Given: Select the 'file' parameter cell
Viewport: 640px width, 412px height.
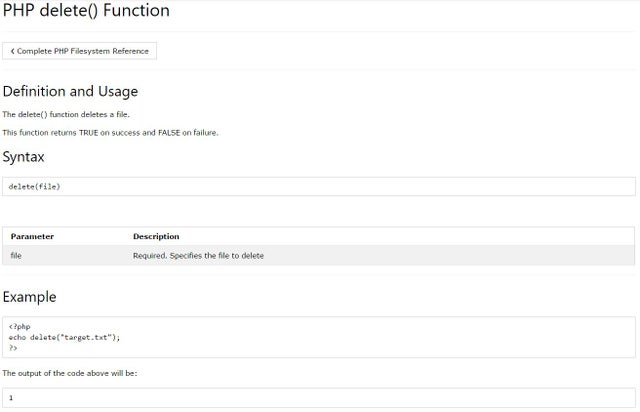Looking at the screenshot, I should [16, 256].
